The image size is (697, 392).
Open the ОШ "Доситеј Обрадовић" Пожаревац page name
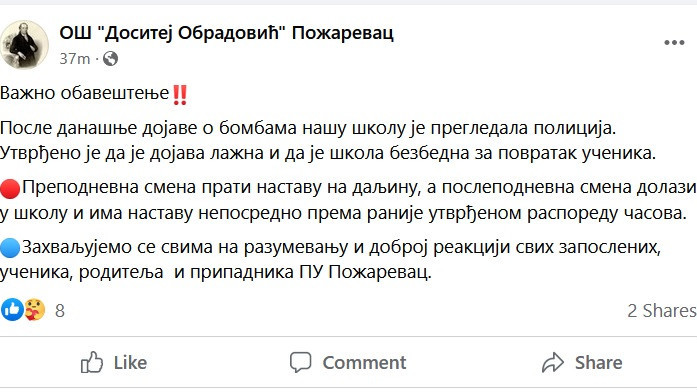click(x=226, y=32)
